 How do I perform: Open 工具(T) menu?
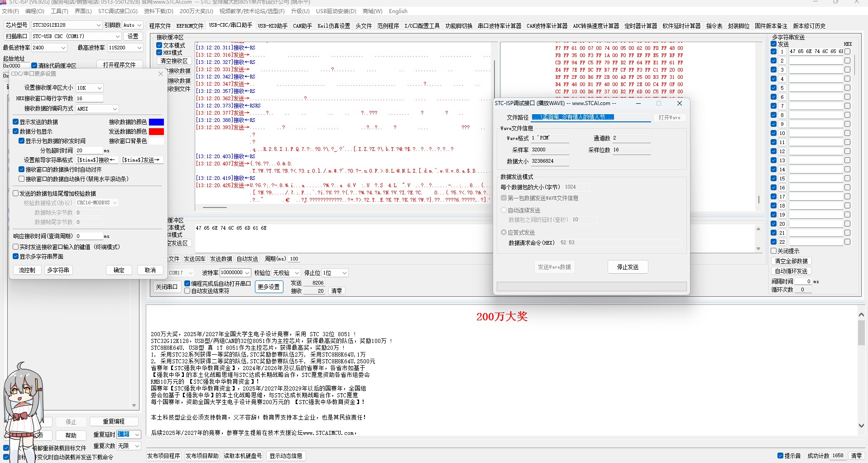point(59,11)
